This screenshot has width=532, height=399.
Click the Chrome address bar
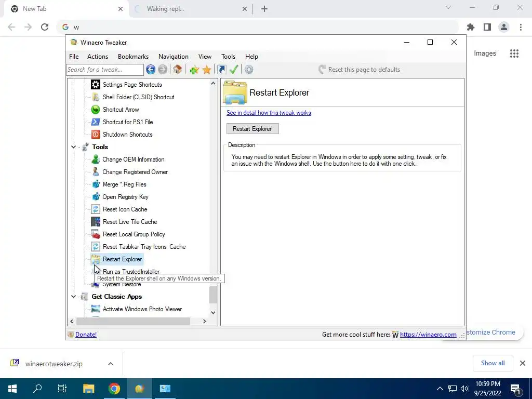tap(258, 27)
